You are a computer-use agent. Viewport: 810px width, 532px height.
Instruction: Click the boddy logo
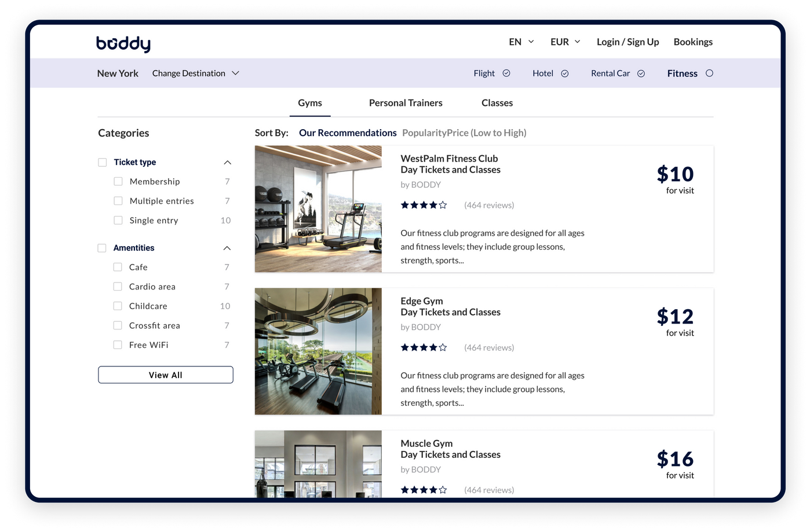click(x=123, y=44)
